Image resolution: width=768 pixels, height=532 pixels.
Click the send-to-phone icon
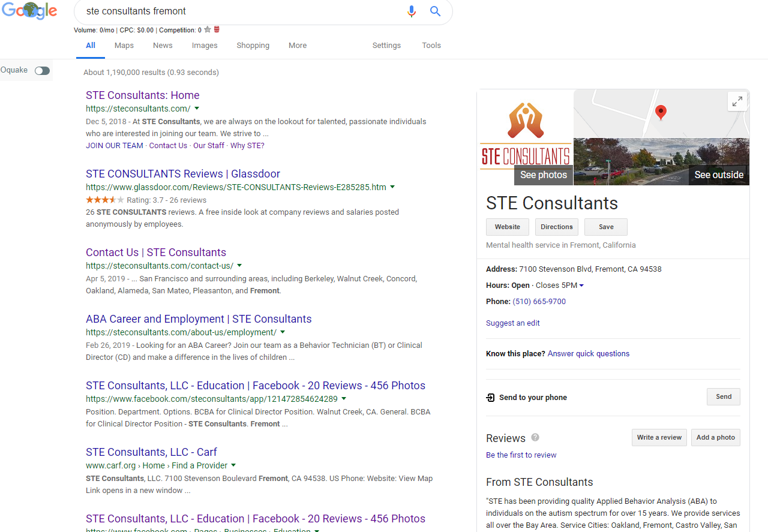(x=490, y=398)
